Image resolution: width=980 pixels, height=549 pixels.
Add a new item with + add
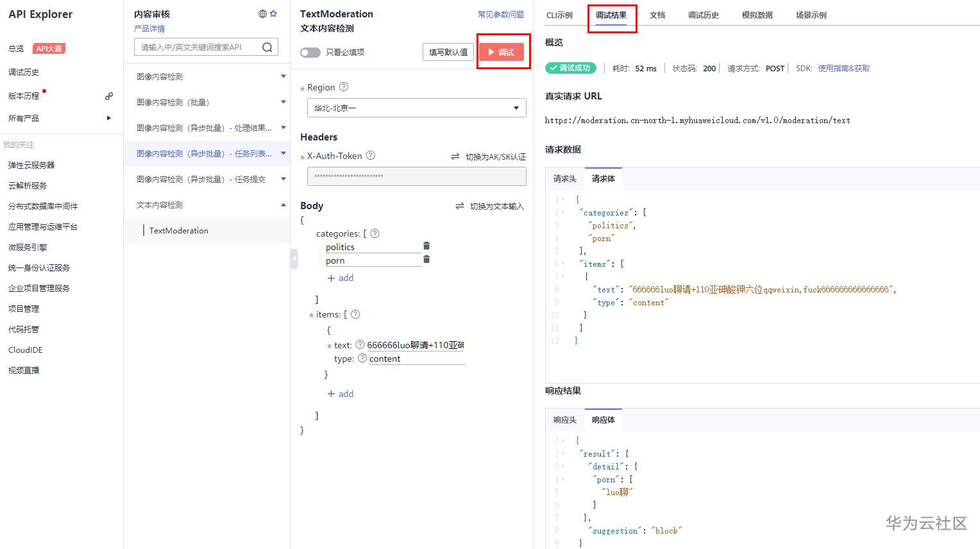341,394
